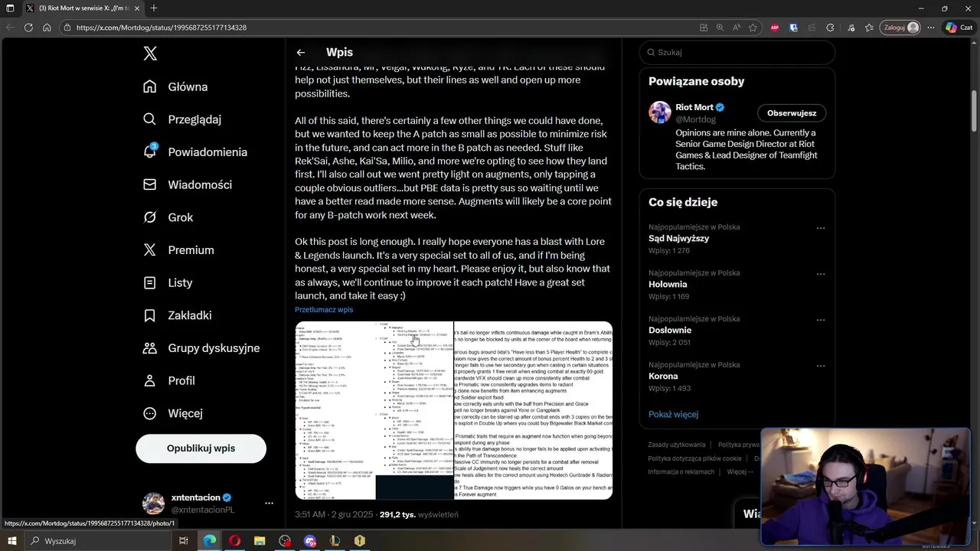This screenshot has height=551, width=980.
Task: Click the Profil person icon
Action: click(150, 380)
